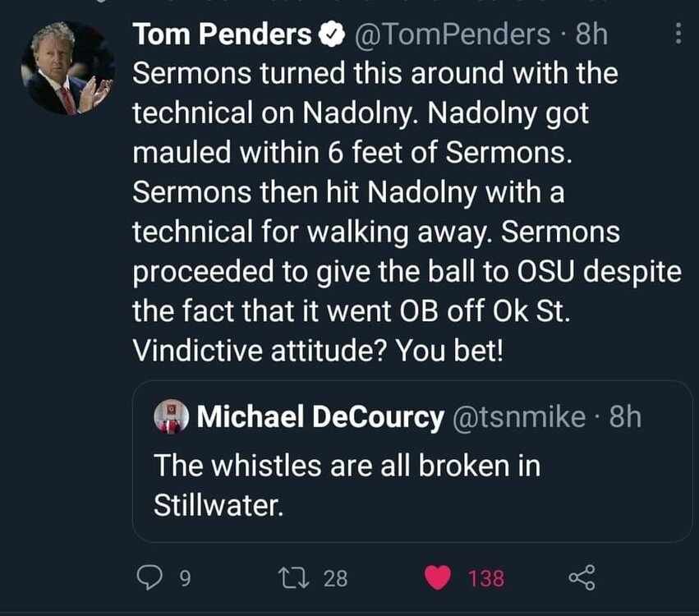Click the reply count of 9
Screen dimensions: 699x616
tap(185, 579)
